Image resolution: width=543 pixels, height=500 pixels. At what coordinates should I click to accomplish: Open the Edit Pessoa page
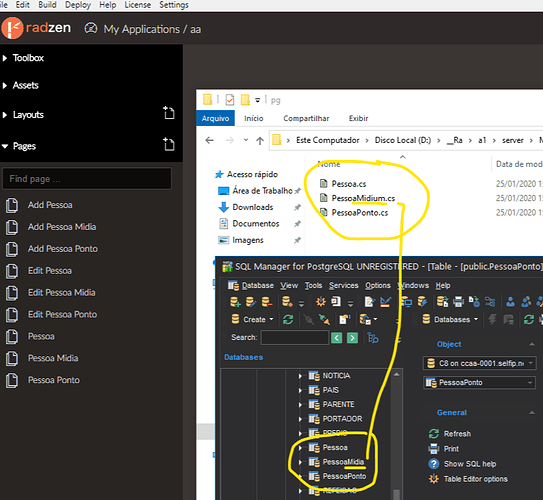(x=50, y=271)
